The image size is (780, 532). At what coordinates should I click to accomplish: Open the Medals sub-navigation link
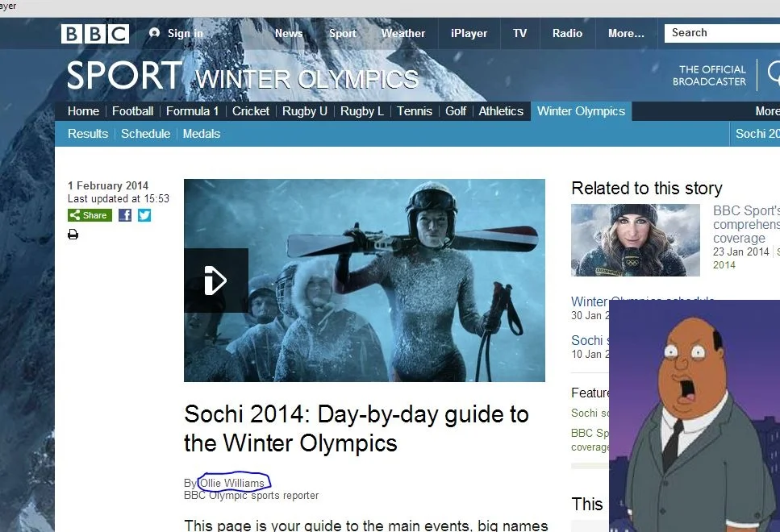[202, 134]
